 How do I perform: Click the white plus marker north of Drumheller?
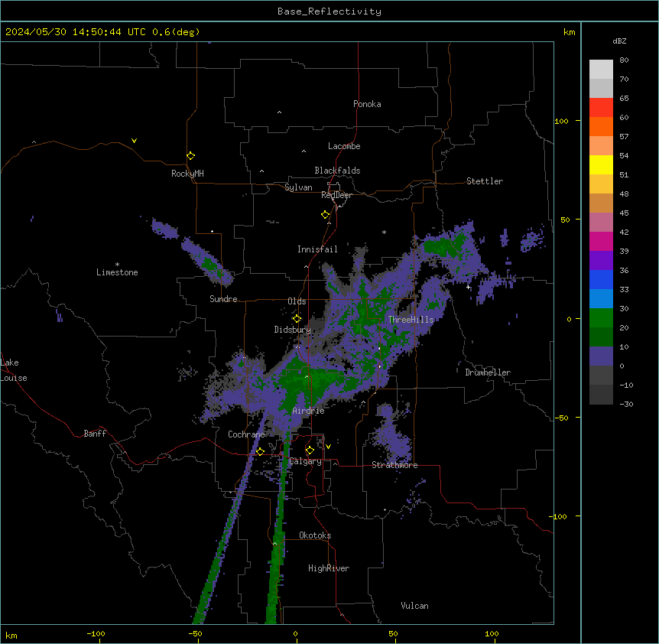pyautogui.click(x=468, y=288)
